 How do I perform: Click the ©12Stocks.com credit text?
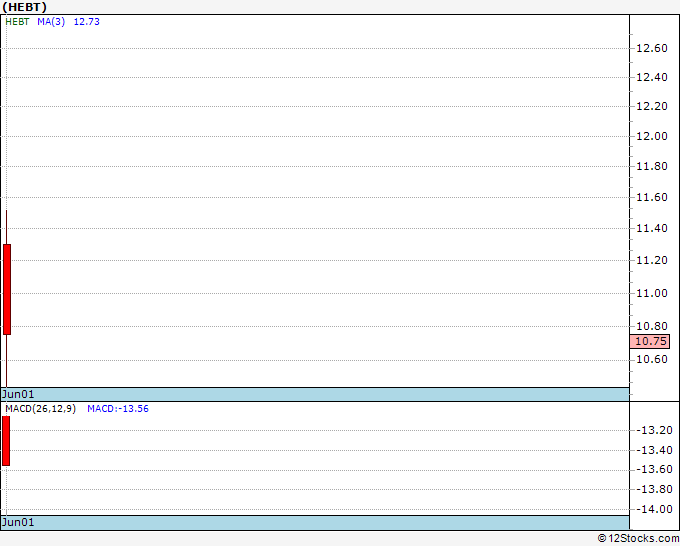tap(638, 539)
